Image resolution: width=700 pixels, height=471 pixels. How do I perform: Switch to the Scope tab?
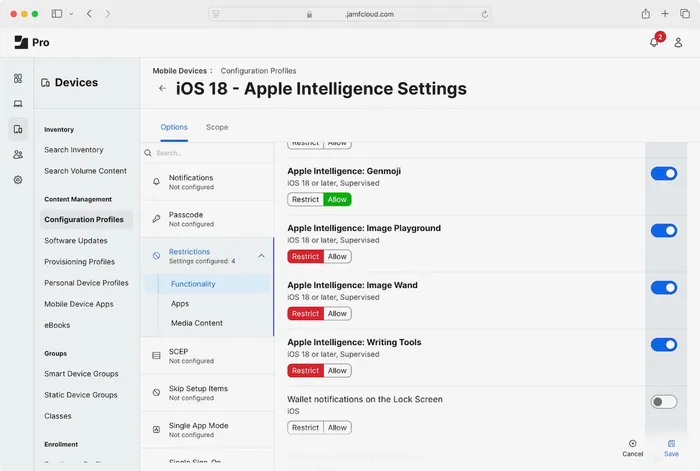(x=217, y=127)
